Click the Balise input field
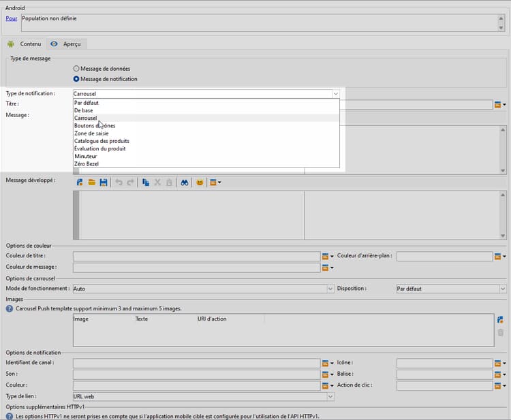This screenshot has height=420, width=511. coord(444,374)
